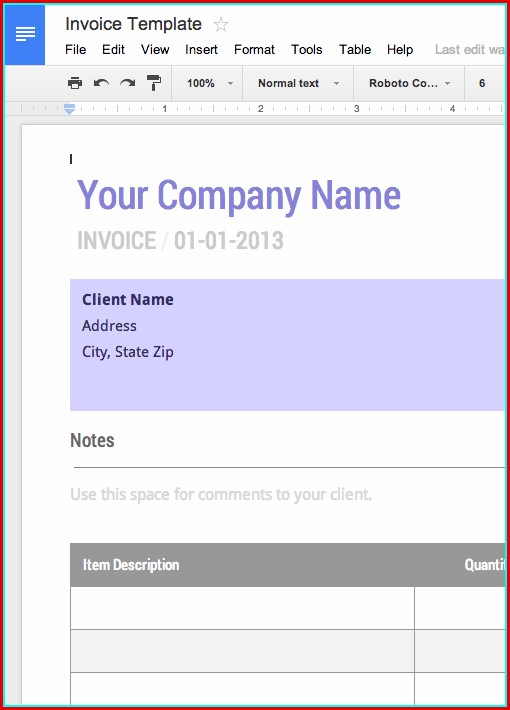Click the Notes heading
Image resolution: width=510 pixels, height=710 pixels.
click(x=92, y=440)
